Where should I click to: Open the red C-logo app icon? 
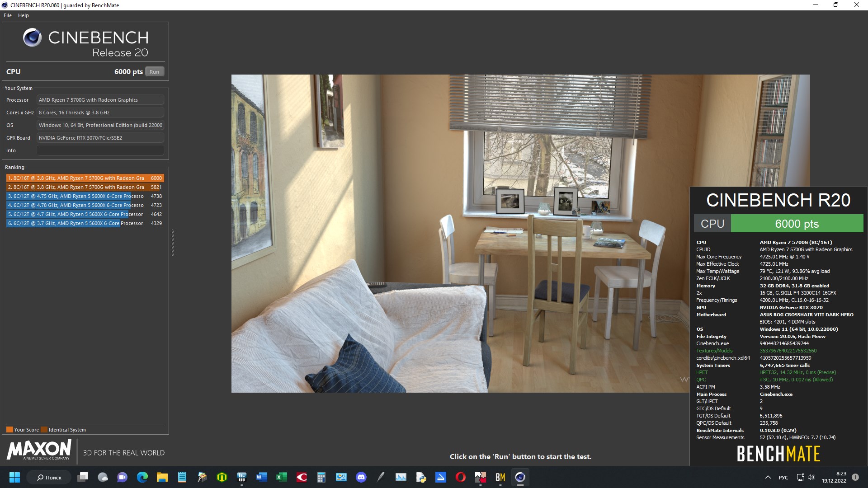[x=302, y=477]
